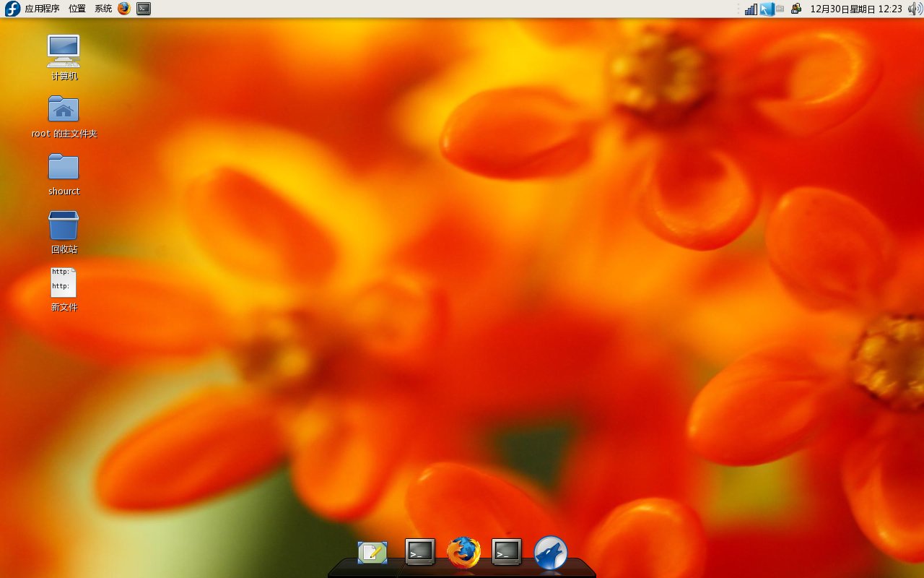
Task: Open the first terminal icon in the dock
Action: click(419, 551)
